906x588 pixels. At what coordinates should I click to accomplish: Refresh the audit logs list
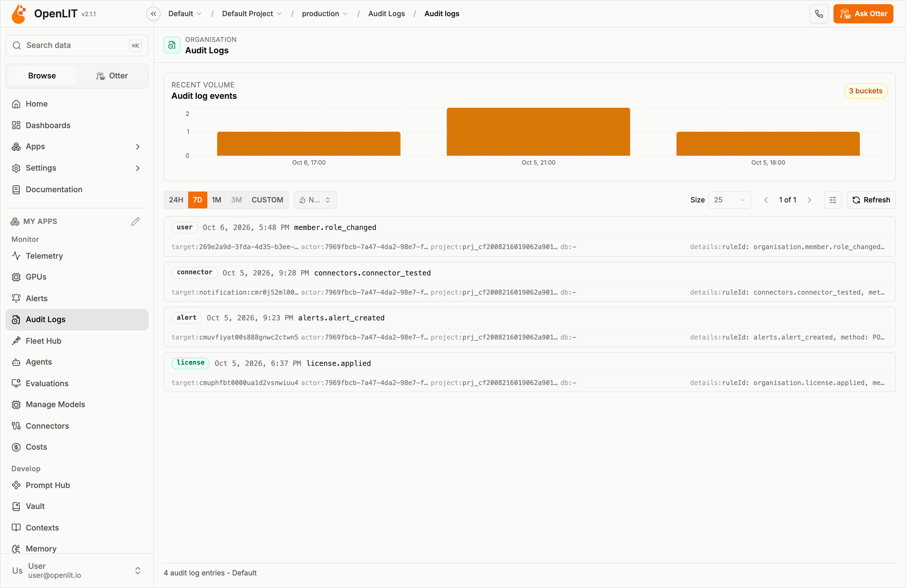tap(871, 200)
